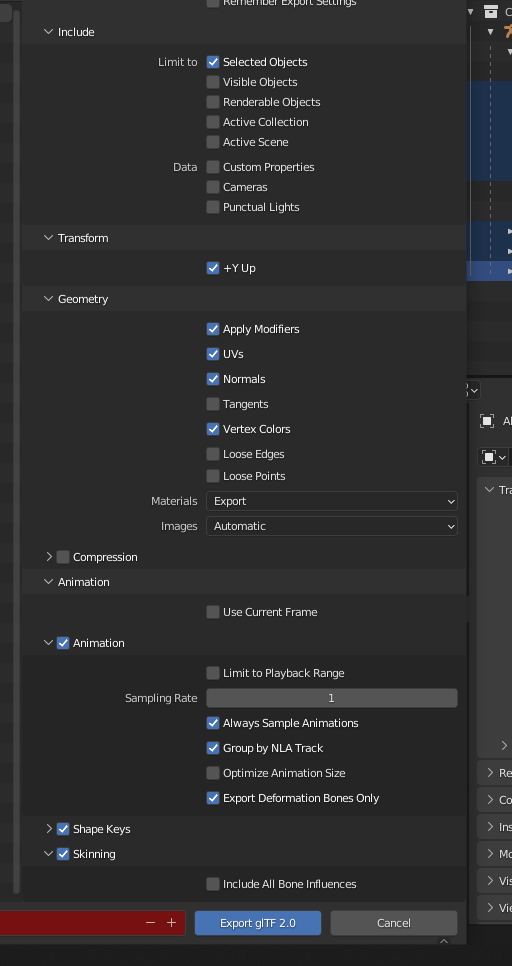Click the small up chevron below Cancel
Viewport: 512px width, 966px height.
(443, 941)
